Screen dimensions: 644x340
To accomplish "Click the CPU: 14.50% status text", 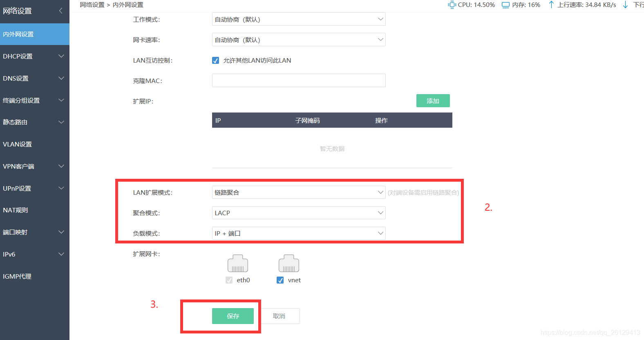I will pos(476,5).
